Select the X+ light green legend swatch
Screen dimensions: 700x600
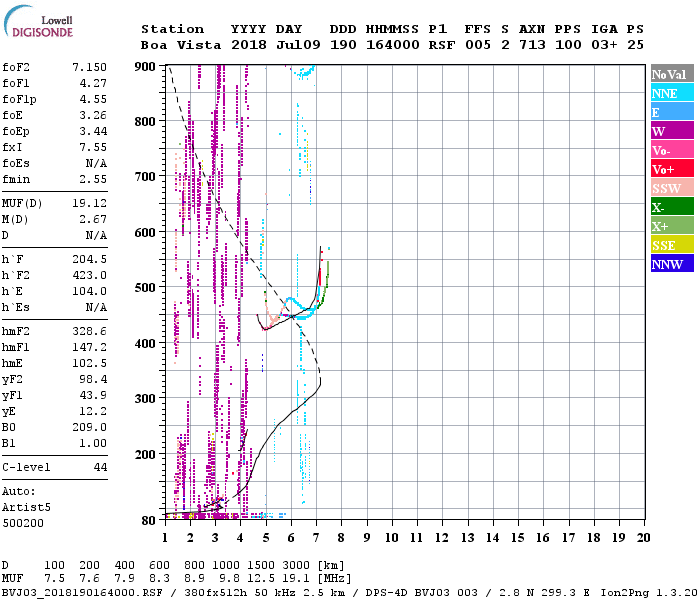[x=672, y=225]
